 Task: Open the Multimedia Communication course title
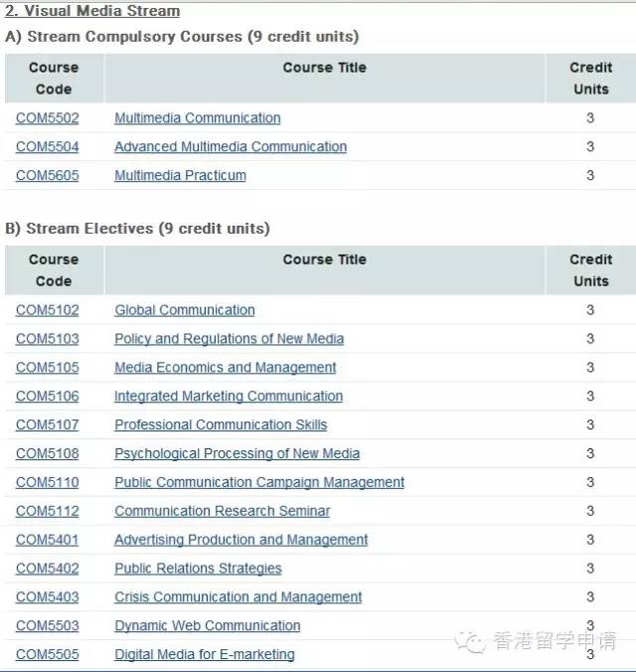pos(197,118)
